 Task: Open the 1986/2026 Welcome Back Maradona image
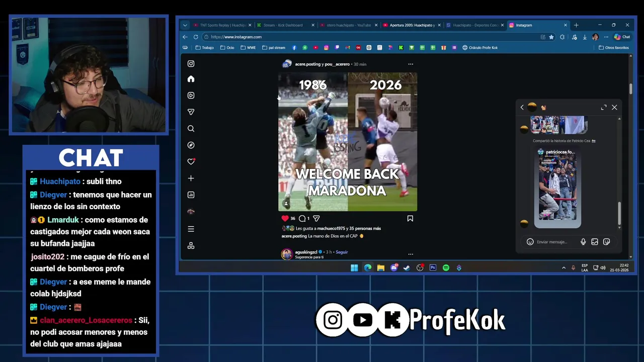pyautogui.click(x=348, y=142)
